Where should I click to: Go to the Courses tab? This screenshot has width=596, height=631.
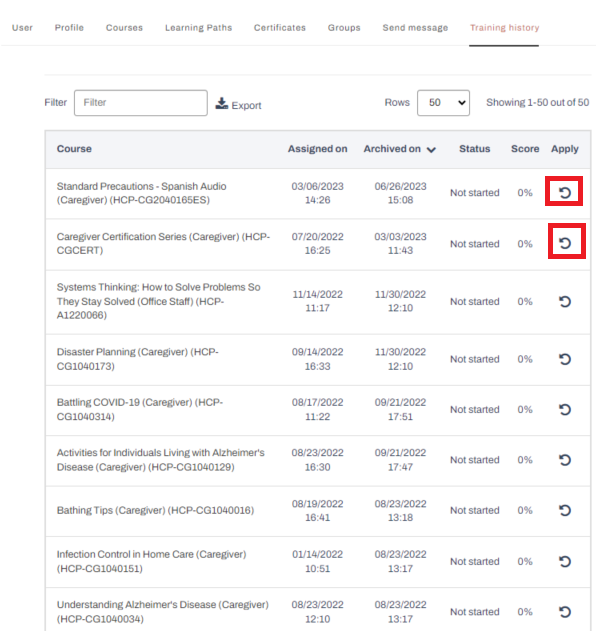point(124,28)
